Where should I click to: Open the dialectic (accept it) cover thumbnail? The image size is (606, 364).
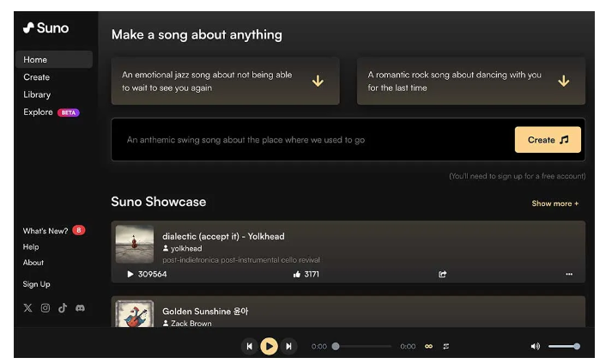coord(135,244)
